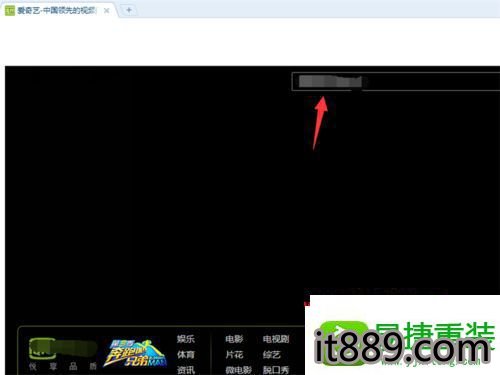The height and width of the screenshot is (375, 500).
Task: Open a new tab with the plus button
Action: [x=129, y=10]
